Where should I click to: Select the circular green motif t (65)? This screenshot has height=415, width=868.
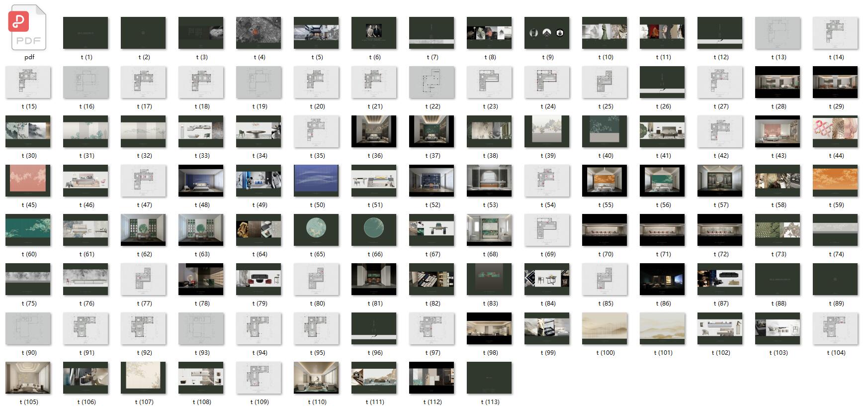pos(316,230)
